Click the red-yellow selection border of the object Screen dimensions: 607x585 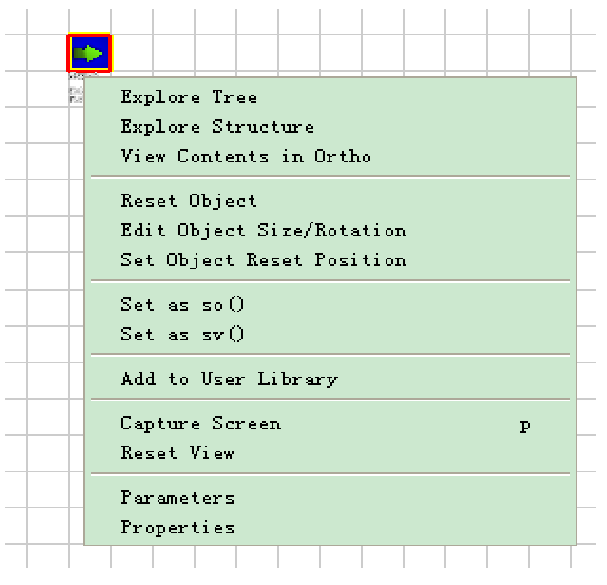coord(69,53)
